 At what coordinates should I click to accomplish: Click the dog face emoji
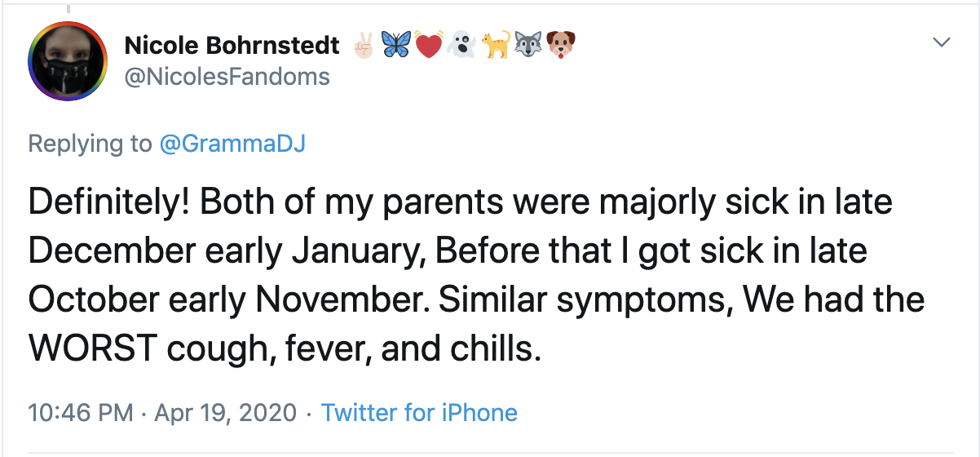pos(559,47)
